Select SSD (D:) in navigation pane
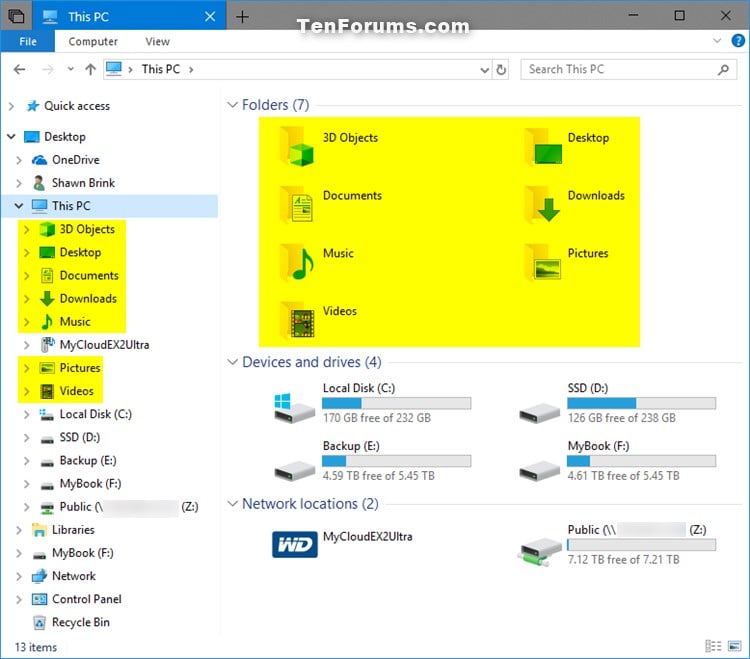Image resolution: width=750 pixels, height=659 pixels. (79, 438)
